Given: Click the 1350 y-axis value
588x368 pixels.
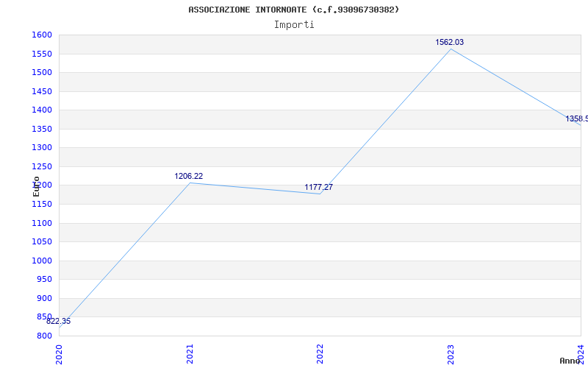Looking at the screenshot, I should [42, 130].
